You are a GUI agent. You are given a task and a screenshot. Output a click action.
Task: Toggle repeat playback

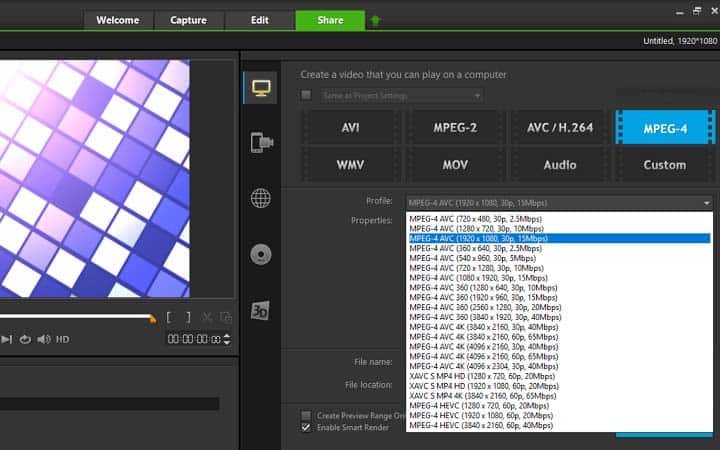pos(25,339)
